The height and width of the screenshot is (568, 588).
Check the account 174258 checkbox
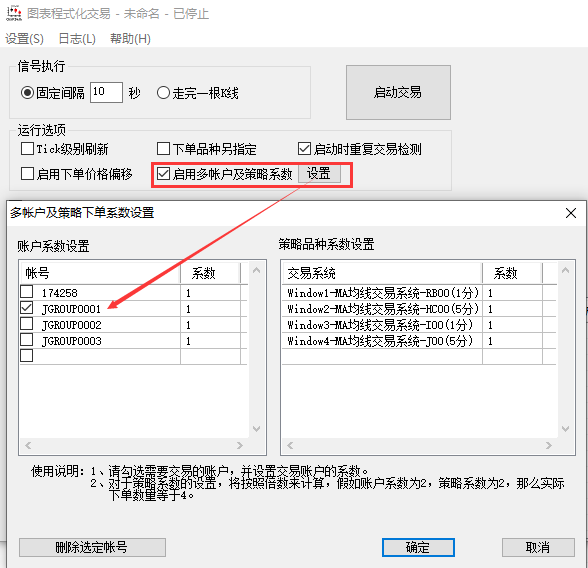pos(27,291)
